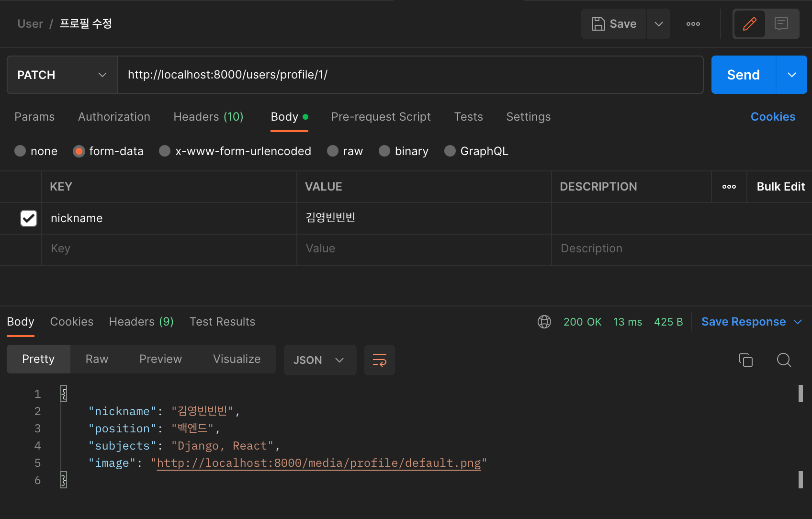This screenshot has width=812, height=519.
Task: Click the response scrollbar
Action: coord(801,437)
